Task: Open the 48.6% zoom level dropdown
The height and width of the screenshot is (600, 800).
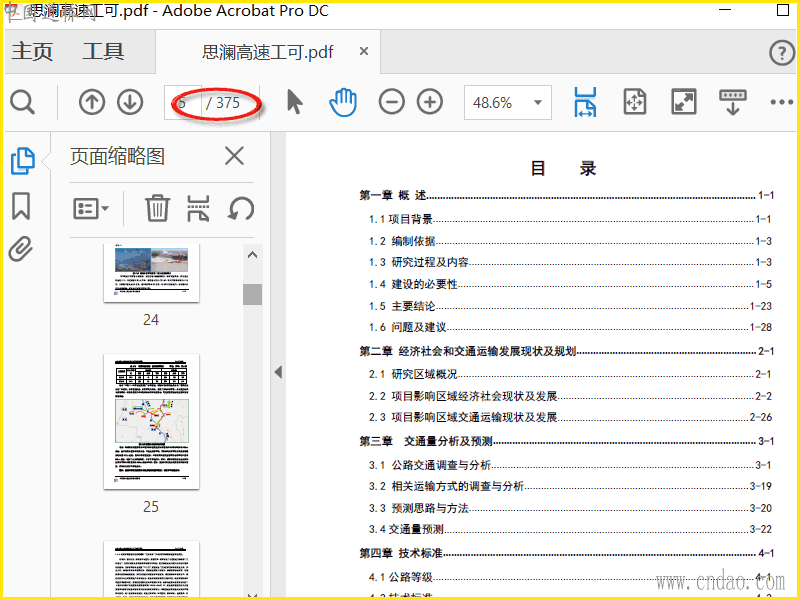Action: [508, 103]
